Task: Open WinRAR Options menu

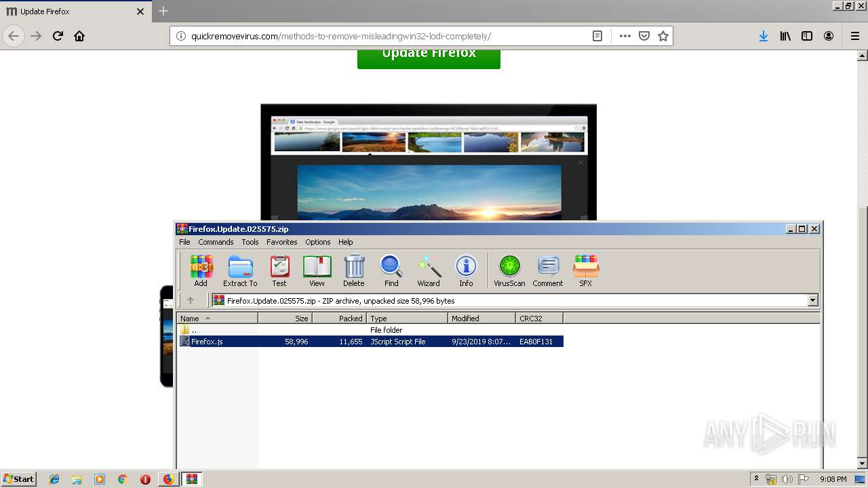Action: (318, 242)
